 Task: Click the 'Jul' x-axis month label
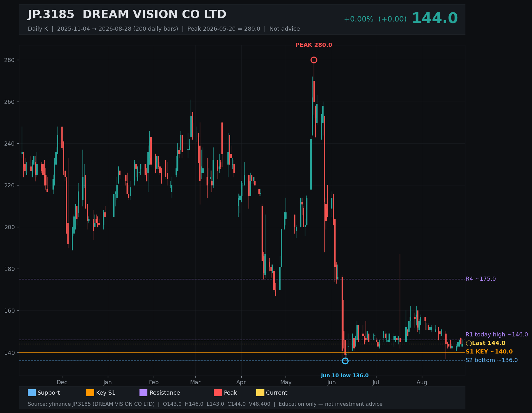pyautogui.click(x=376, y=382)
